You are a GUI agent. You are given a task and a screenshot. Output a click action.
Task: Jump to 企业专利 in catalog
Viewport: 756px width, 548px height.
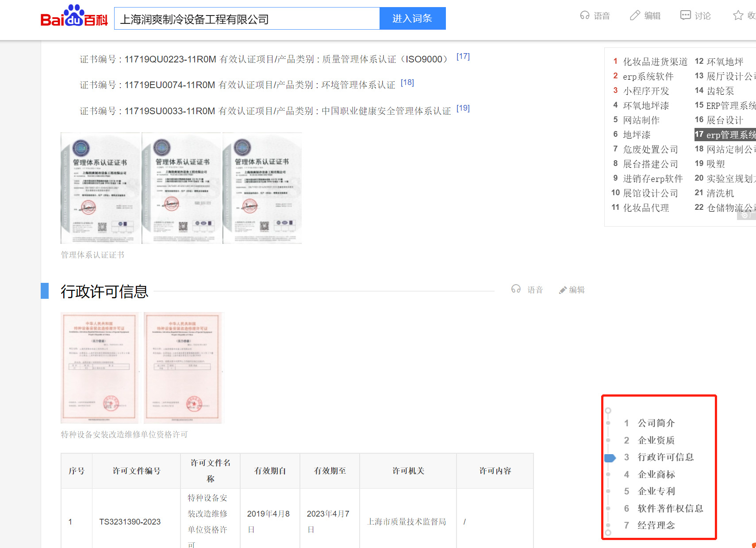point(656,491)
